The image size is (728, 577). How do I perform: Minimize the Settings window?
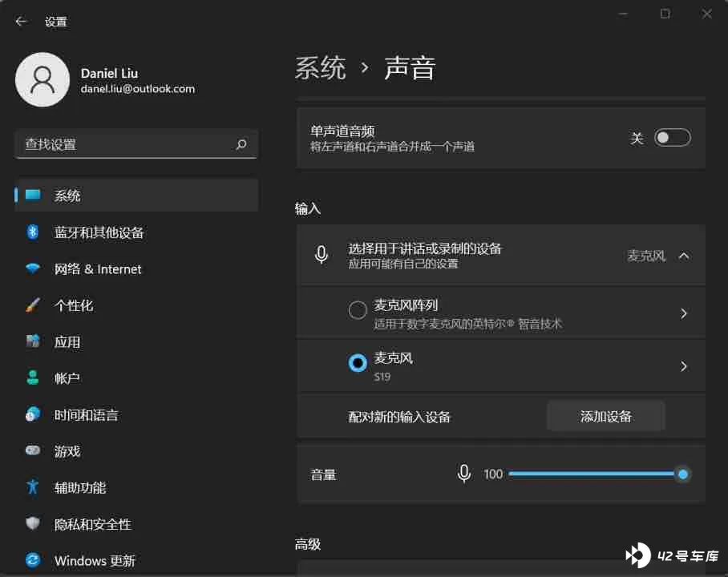tap(623, 14)
